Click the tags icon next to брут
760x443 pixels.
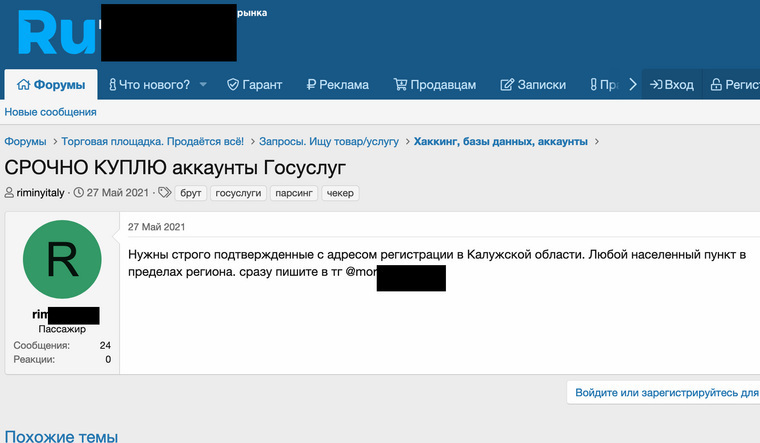165,193
